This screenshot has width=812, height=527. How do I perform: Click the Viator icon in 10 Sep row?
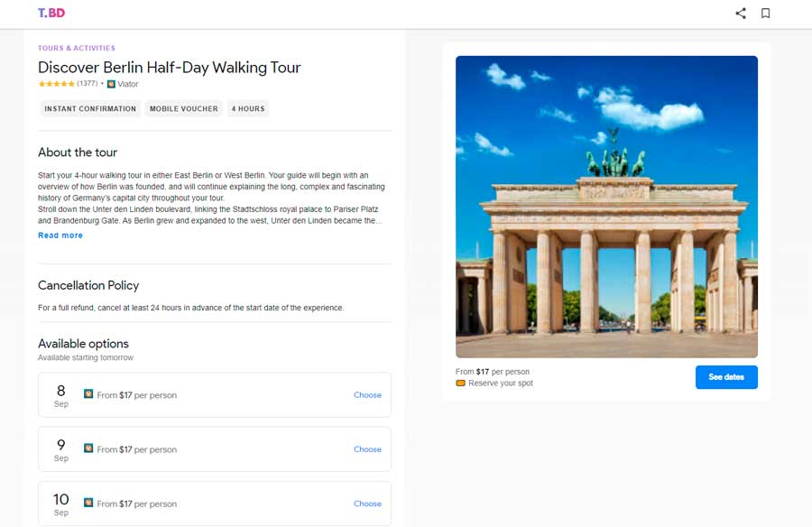(88, 503)
